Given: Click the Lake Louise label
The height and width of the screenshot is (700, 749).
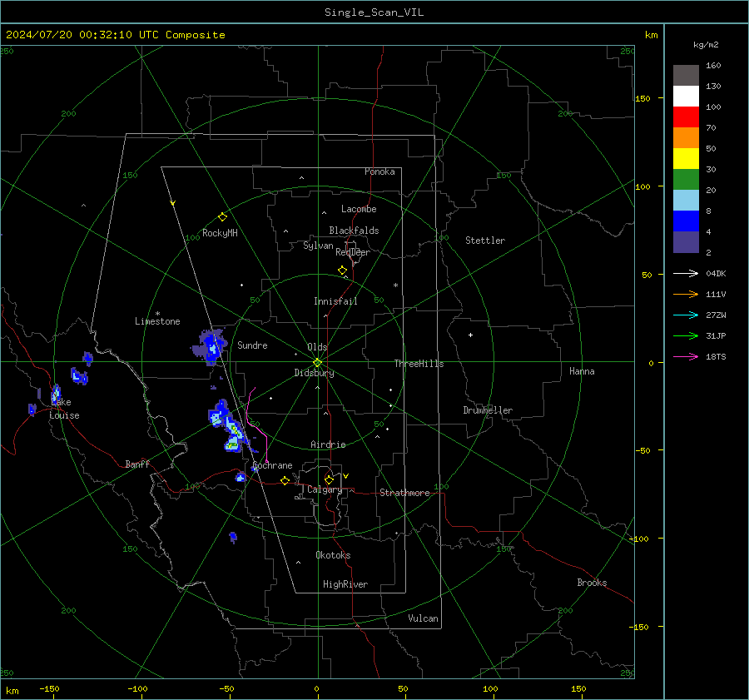Looking at the screenshot, I should coord(64,409).
